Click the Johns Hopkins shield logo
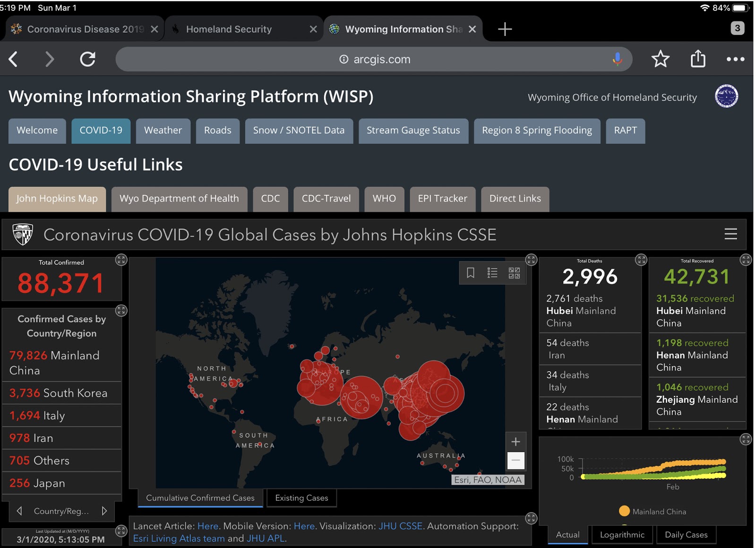Viewport: 756px width, 548px height. pos(23,234)
